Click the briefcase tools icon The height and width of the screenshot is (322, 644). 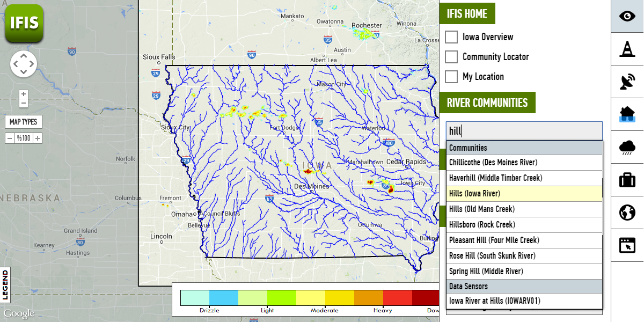[x=627, y=180]
